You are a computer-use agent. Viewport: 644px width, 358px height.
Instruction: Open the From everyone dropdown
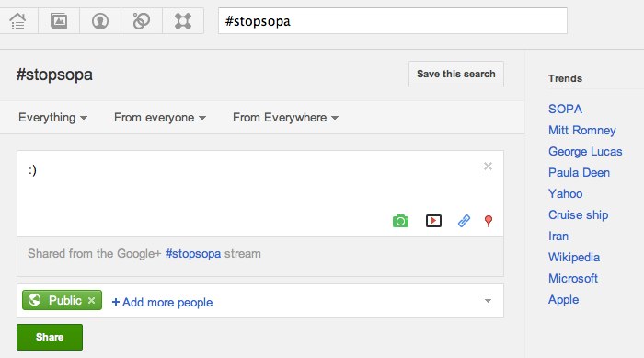[160, 118]
